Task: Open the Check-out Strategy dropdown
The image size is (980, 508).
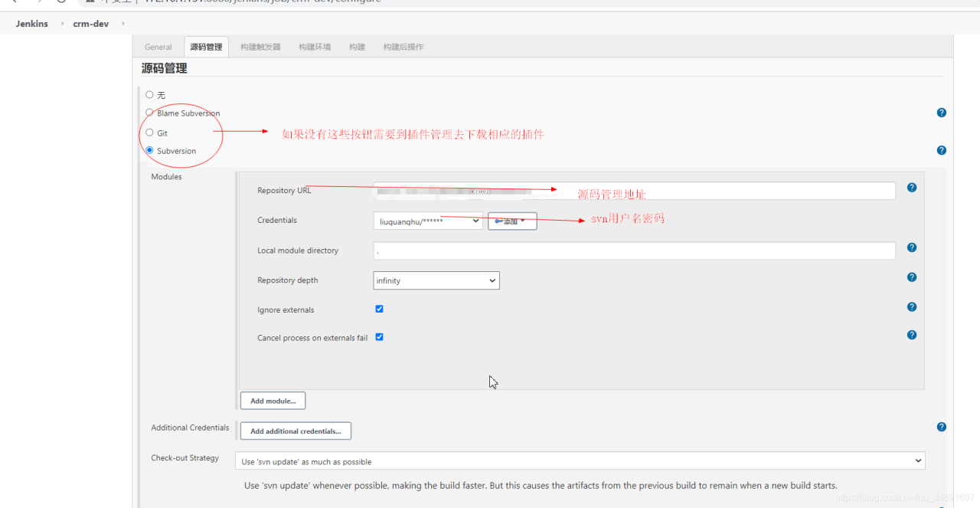Action: point(580,461)
